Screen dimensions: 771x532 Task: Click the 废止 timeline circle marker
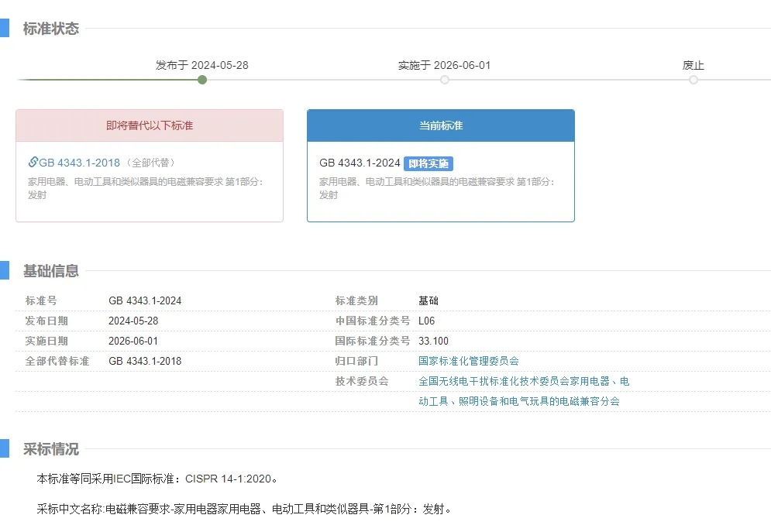[693, 80]
